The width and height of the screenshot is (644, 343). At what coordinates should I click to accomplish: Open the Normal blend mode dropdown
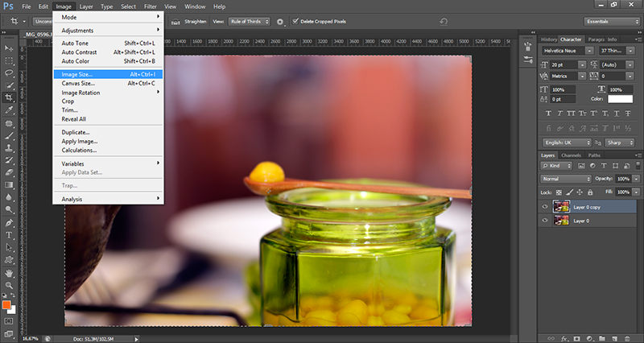[565, 178]
